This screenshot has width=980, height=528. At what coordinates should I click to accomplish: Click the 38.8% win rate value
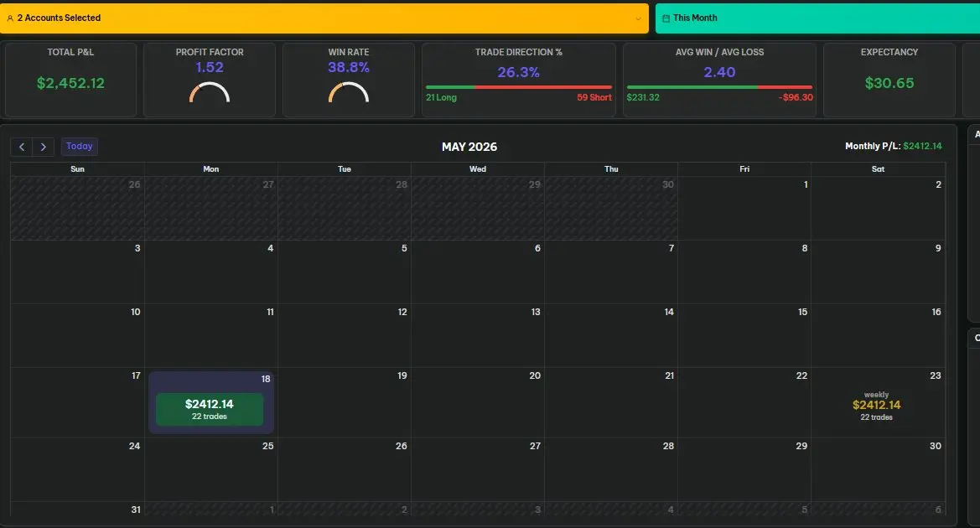tap(349, 68)
